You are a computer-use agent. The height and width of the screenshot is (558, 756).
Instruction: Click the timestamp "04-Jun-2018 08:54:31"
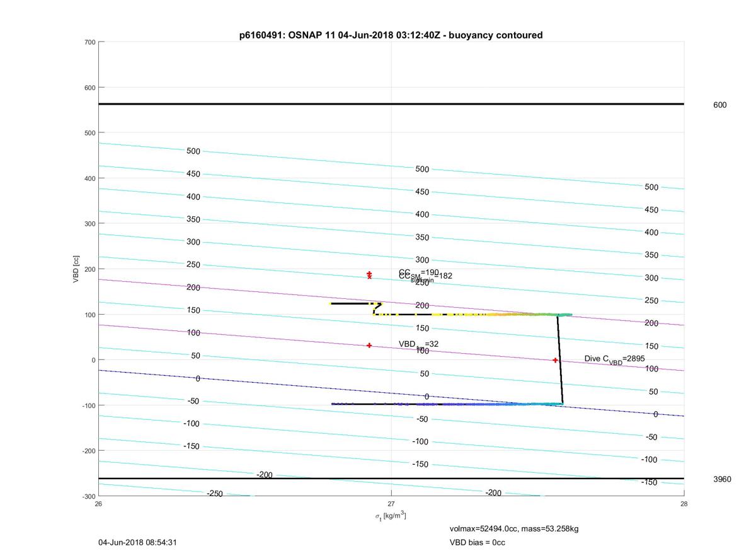click(x=136, y=542)
